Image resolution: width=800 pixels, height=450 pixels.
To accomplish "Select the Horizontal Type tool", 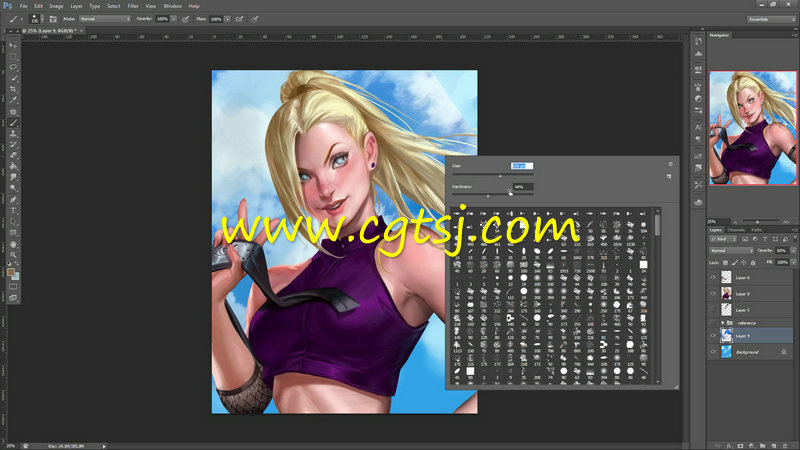I will (x=13, y=211).
